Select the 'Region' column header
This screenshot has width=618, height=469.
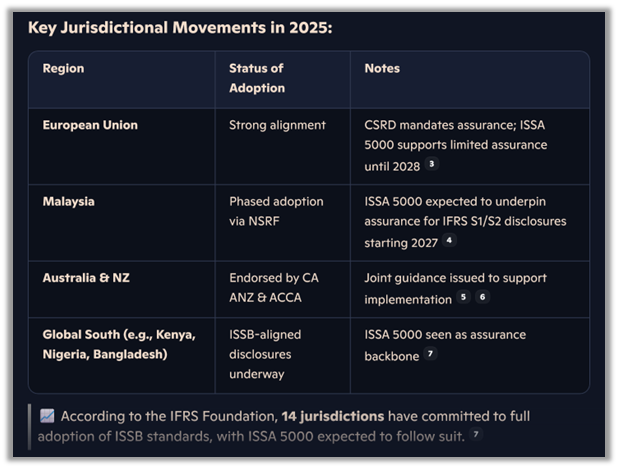coord(63,69)
